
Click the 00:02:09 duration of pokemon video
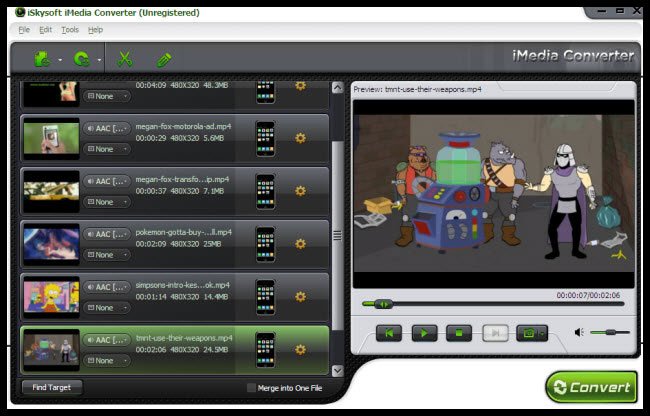(x=151, y=244)
